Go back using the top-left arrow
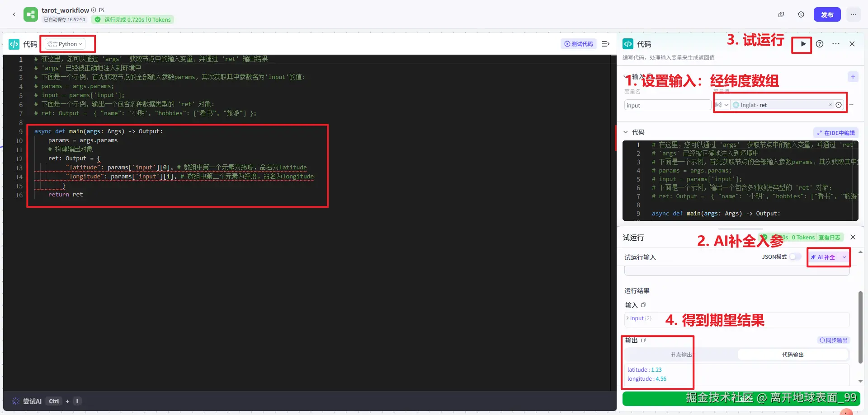 (x=14, y=14)
